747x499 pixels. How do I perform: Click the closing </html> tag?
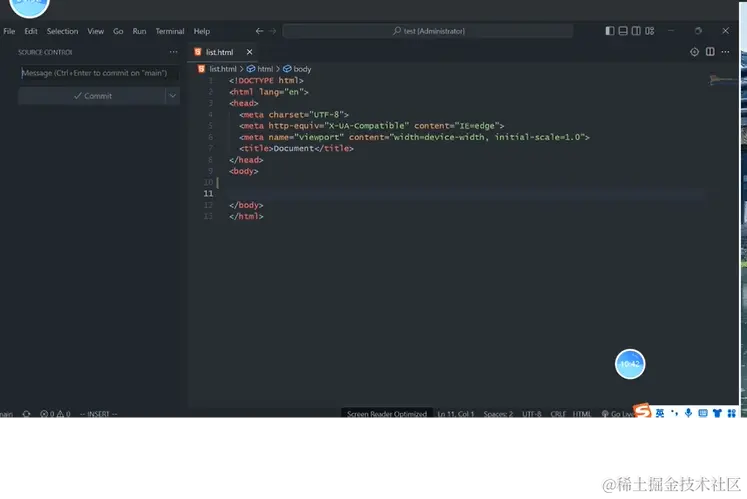246,216
